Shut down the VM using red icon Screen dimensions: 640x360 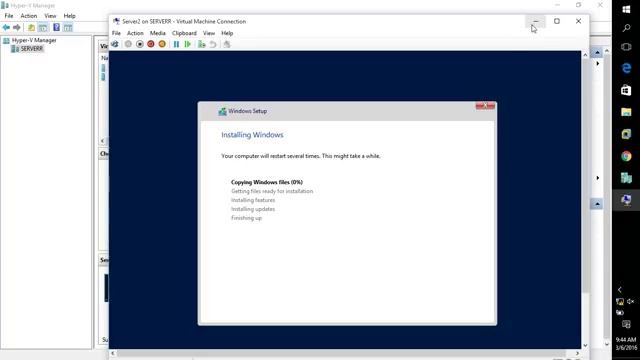151,44
